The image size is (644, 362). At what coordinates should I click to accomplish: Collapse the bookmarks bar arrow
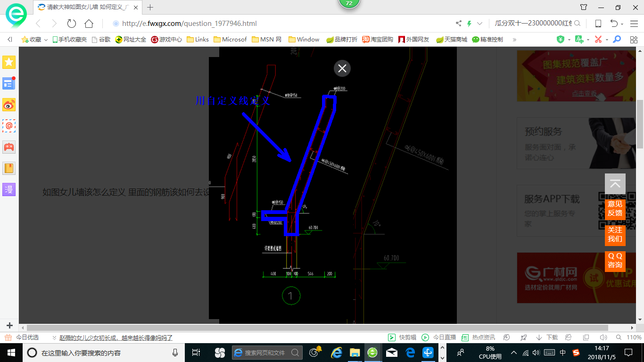pos(10,40)
